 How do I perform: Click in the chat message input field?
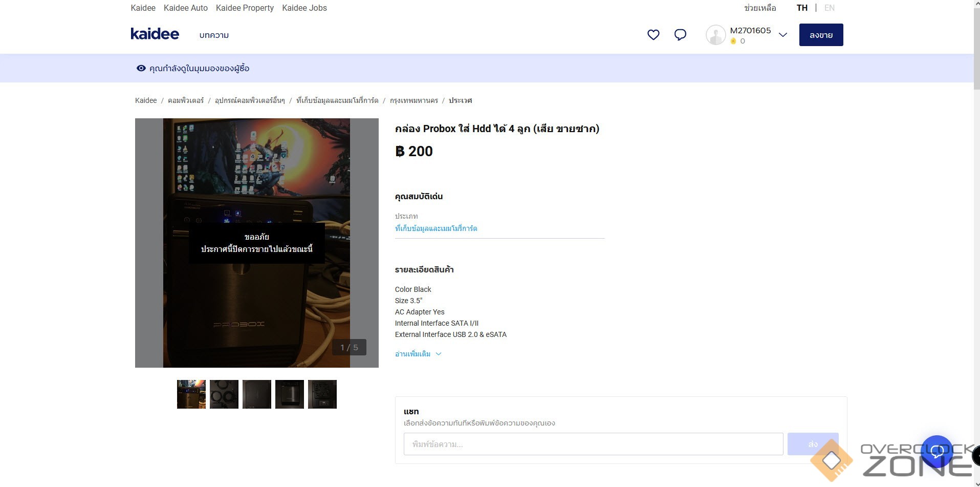(x=593, y=444)
